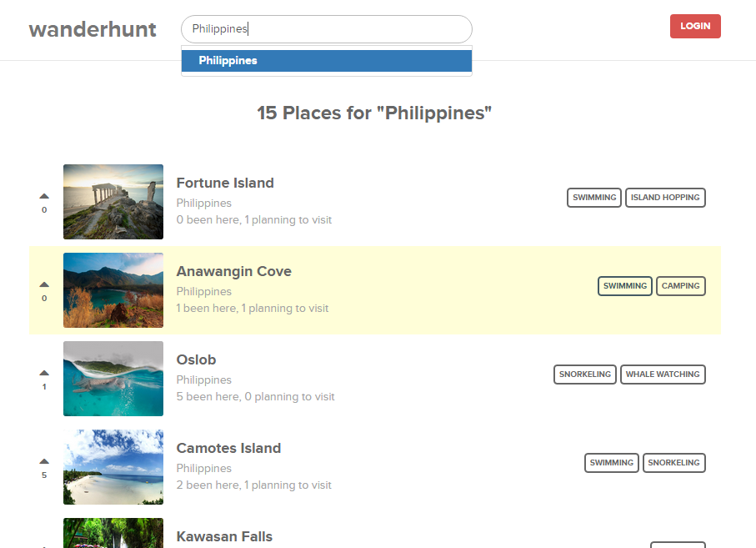Click Philippines under Anawangin Cove
The image size is (756, 548).
pyautogui.click(x=204, y=291)
